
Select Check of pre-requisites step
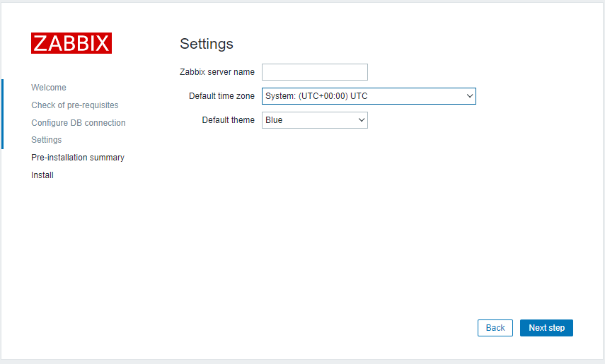point(75,105)
